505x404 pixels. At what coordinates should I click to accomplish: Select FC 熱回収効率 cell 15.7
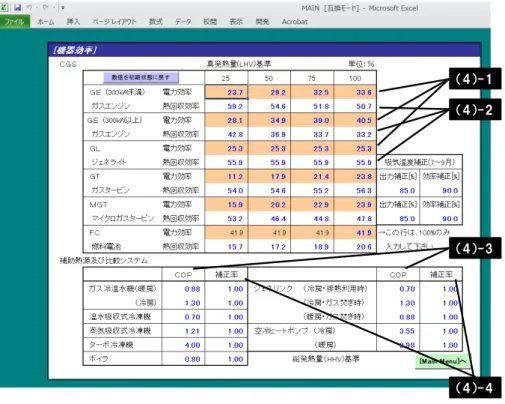(226, 247)
